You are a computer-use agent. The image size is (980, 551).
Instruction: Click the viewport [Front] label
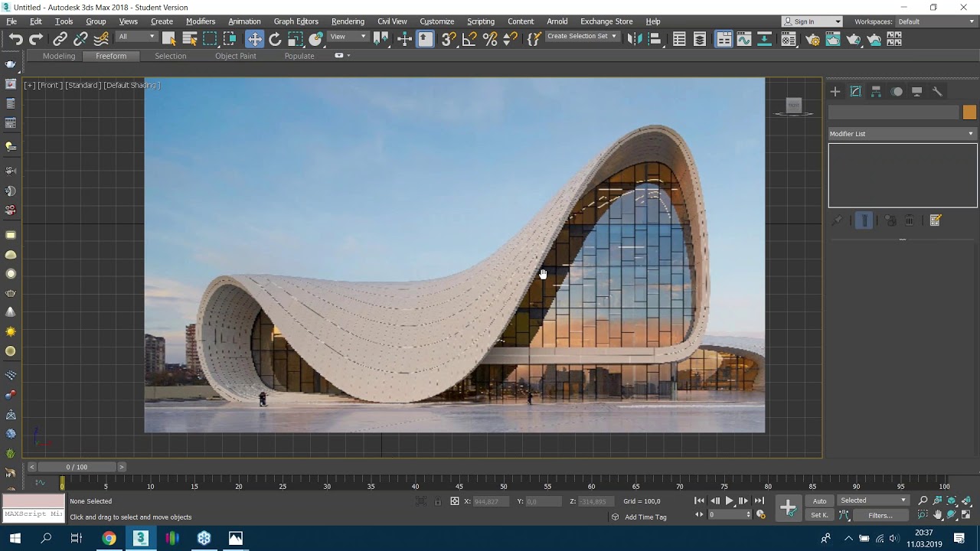(x=50, y=85)
